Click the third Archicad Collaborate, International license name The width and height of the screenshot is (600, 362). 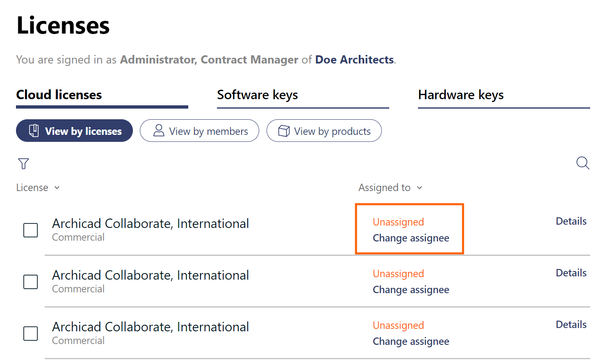tap(150, 327)
